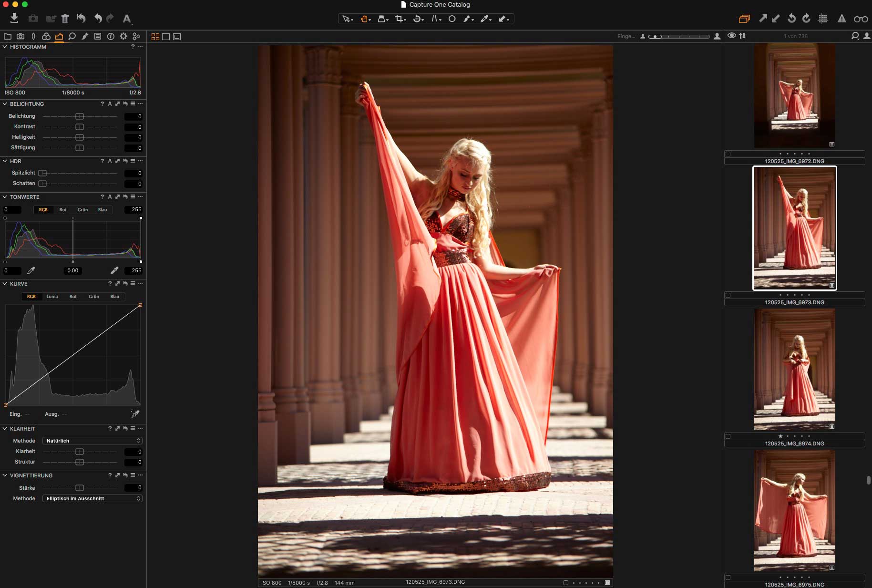
Task: Click the Import images download icon
Action: tap(14, 18)
